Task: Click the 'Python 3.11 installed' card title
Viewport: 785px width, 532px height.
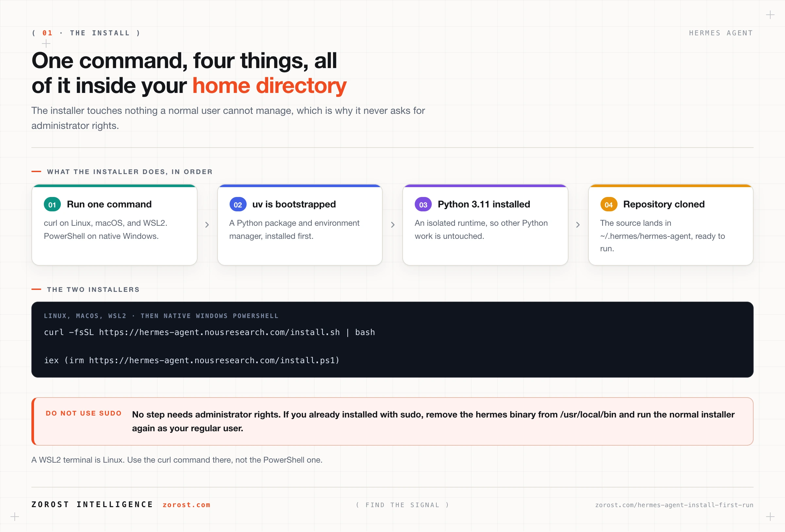Action: (484, 204)
